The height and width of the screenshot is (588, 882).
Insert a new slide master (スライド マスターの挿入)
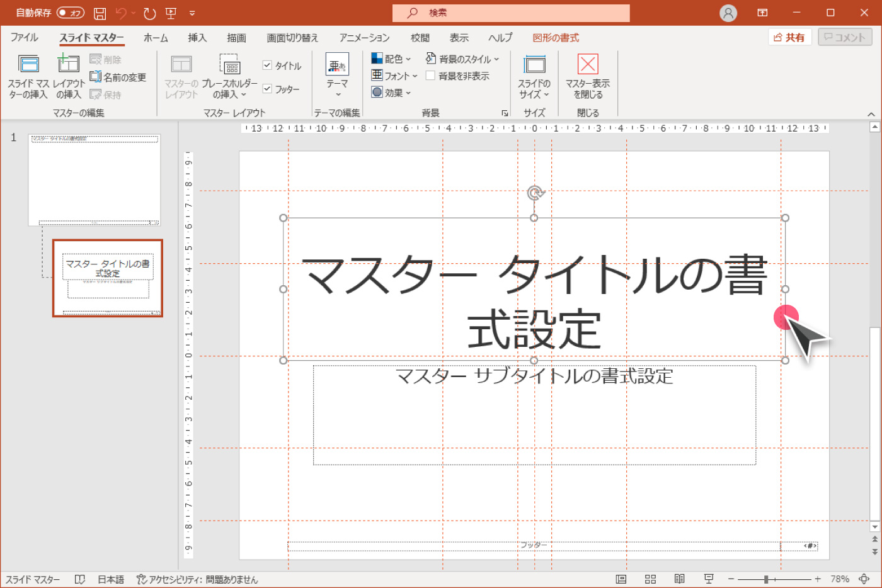coord(28,77)
